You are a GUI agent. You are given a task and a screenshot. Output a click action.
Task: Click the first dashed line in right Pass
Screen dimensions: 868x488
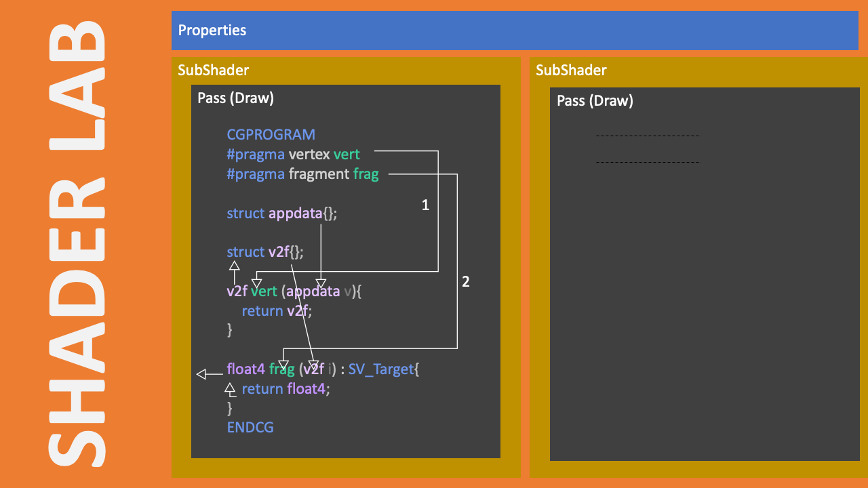(647, 136)
